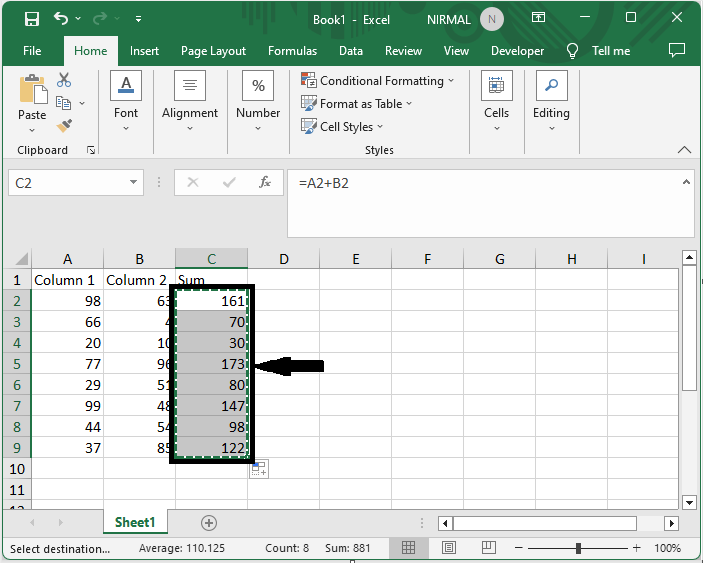Open Ribbon Display Options
703x563 pixels.
point(538,17)
